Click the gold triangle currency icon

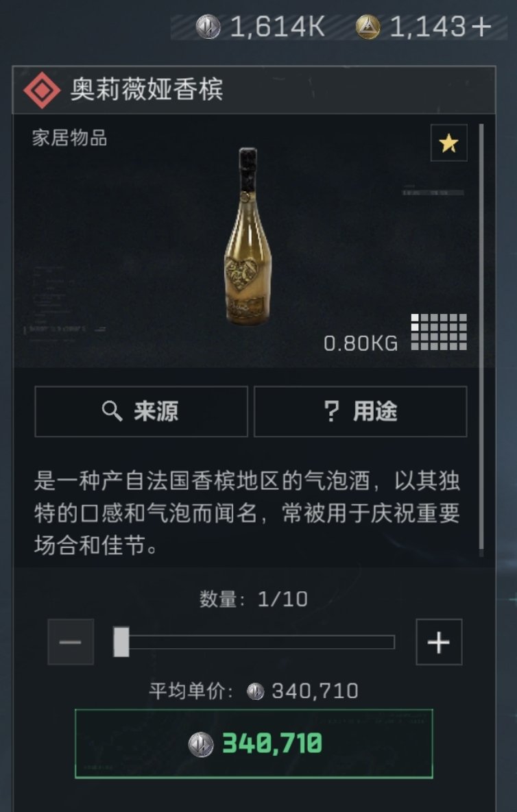pos(368,27)
